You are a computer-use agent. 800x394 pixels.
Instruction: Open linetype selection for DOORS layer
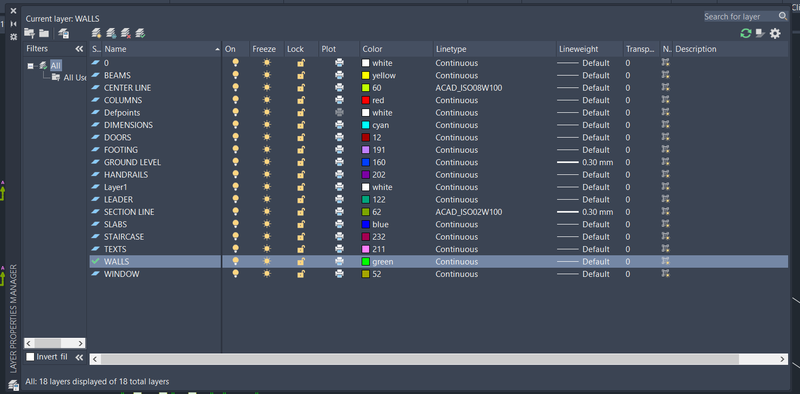pyautogui.click(x=456, y=137)
